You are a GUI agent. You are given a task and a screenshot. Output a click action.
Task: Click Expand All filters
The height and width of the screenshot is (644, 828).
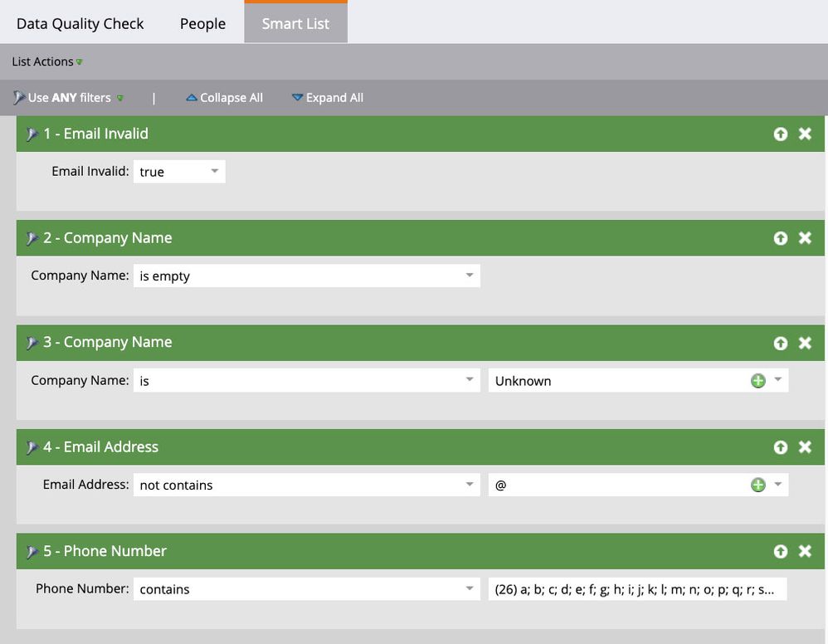coord(327,98)
